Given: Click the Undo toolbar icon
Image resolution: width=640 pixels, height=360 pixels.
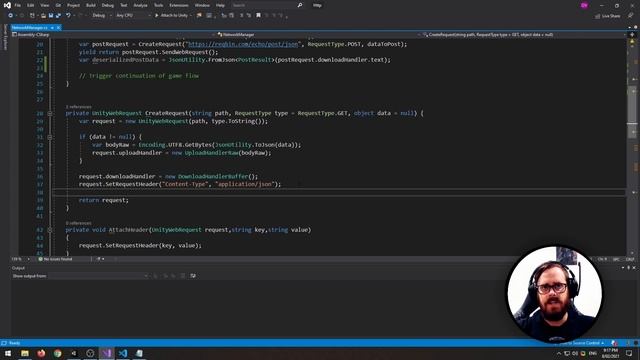Looking at the screenshot, I should tap(69, 16).
